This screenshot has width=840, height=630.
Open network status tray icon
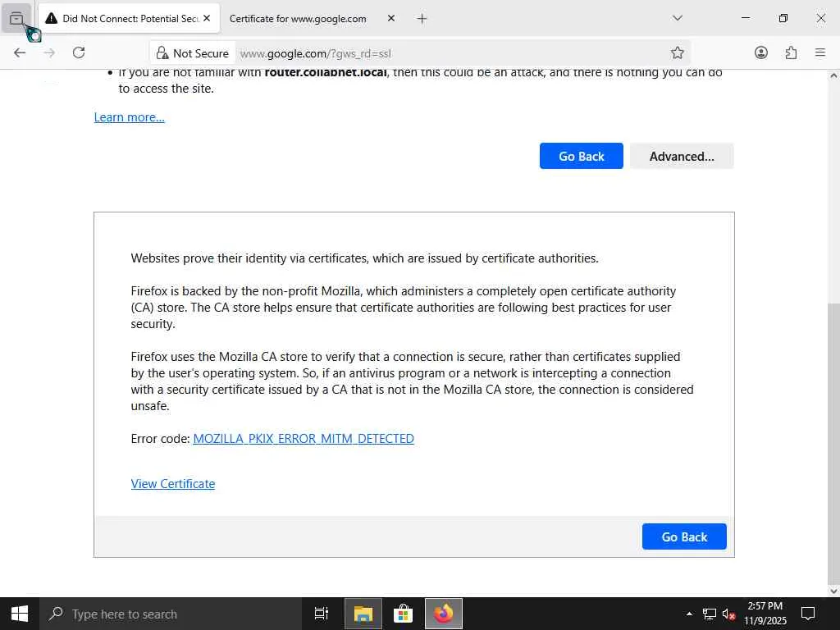tap(710, 614)
